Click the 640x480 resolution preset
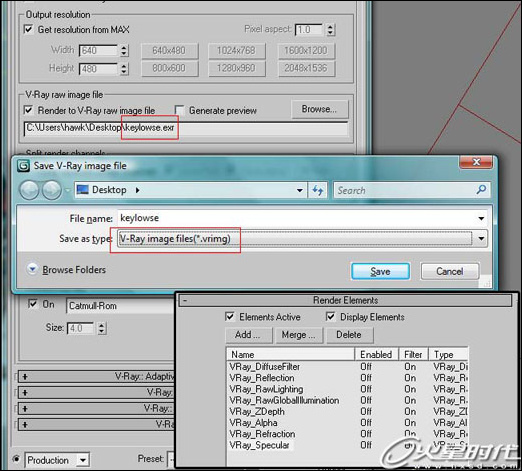The height and width of the screenshot is (471, 522). point(170,51)
